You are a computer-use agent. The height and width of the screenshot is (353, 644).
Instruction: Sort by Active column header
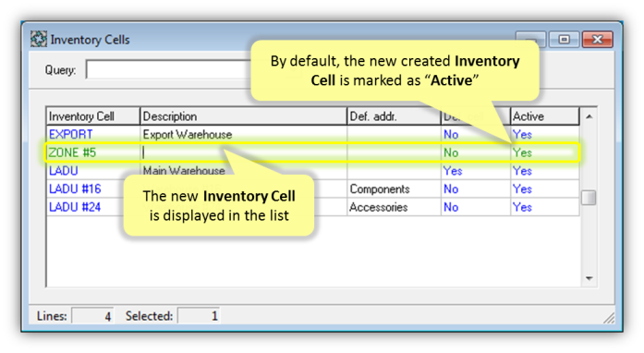[x=544, y=116]
